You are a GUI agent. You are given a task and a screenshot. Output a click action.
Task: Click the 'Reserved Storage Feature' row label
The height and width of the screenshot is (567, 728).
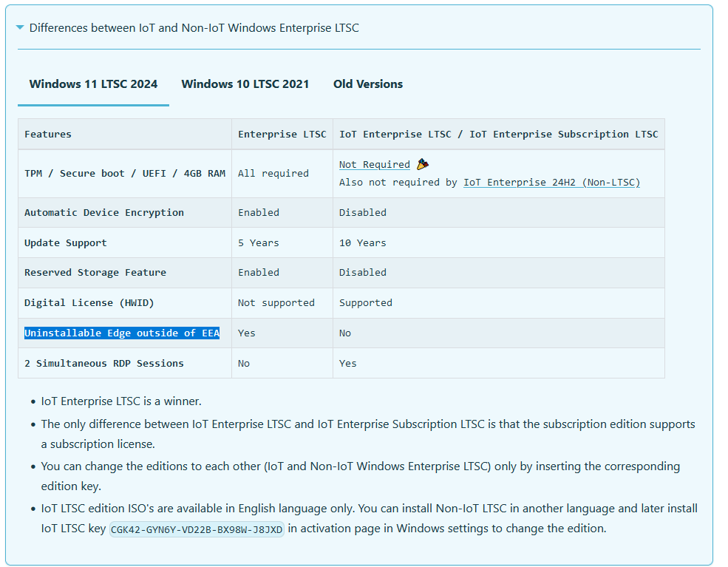(95, 273)
